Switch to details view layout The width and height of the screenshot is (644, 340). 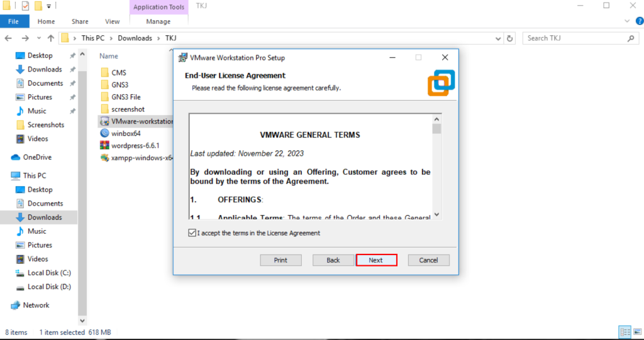click(x=624, y=332)
